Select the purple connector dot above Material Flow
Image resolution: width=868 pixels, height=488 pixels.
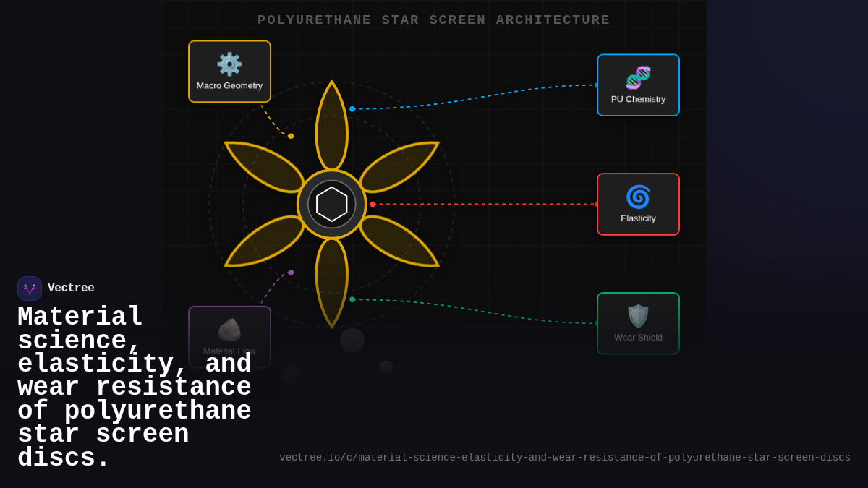point(291,273)
